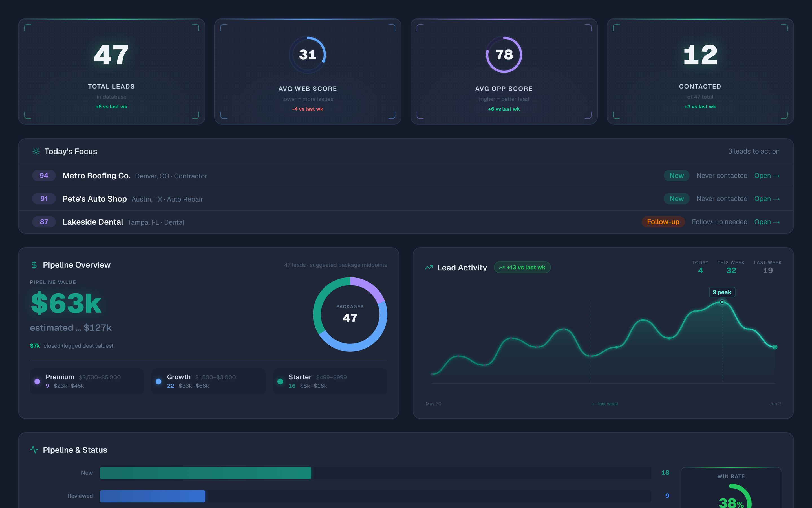Select the Total Leads 47 card
The height and width of the screenshot is (508, 812).
tap(111, 72)
